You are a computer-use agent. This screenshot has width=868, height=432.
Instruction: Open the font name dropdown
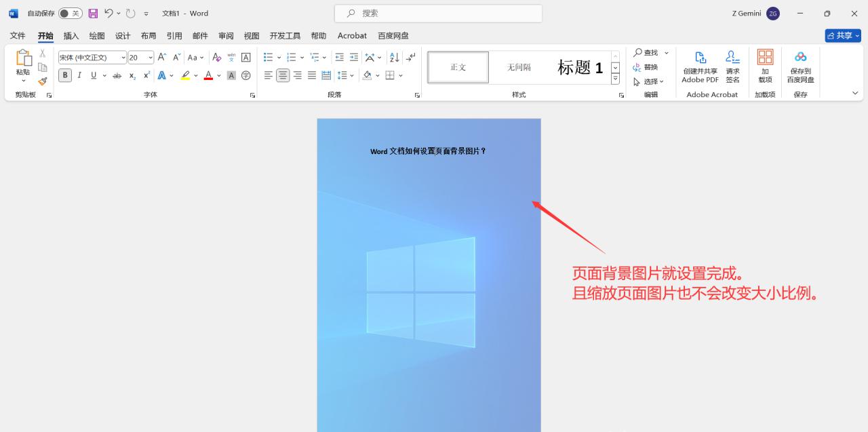tap(123, 58)
